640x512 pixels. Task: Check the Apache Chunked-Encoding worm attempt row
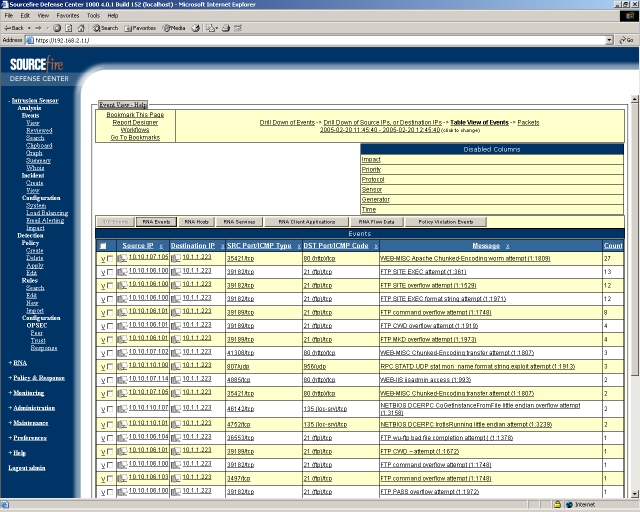point(110,258)
